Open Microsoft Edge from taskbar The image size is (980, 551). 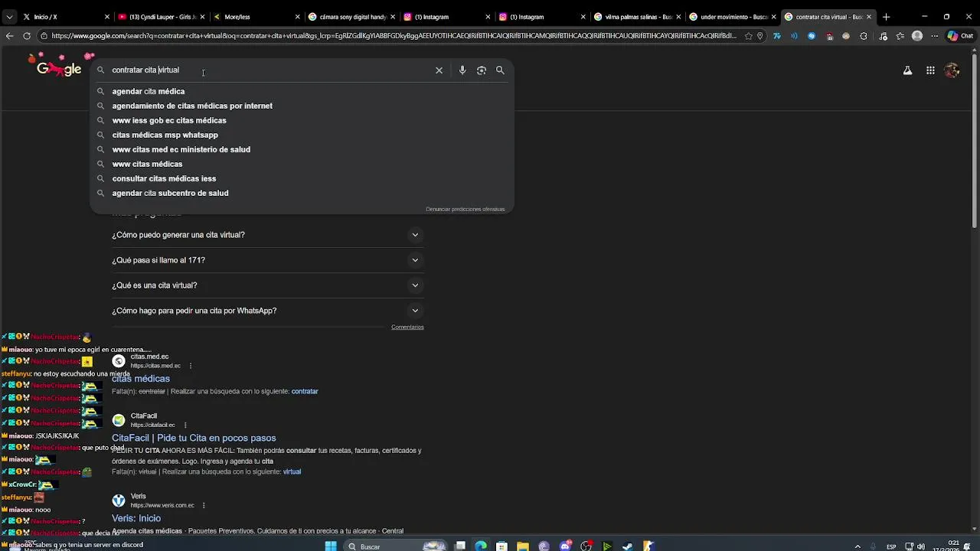point(481,546)
